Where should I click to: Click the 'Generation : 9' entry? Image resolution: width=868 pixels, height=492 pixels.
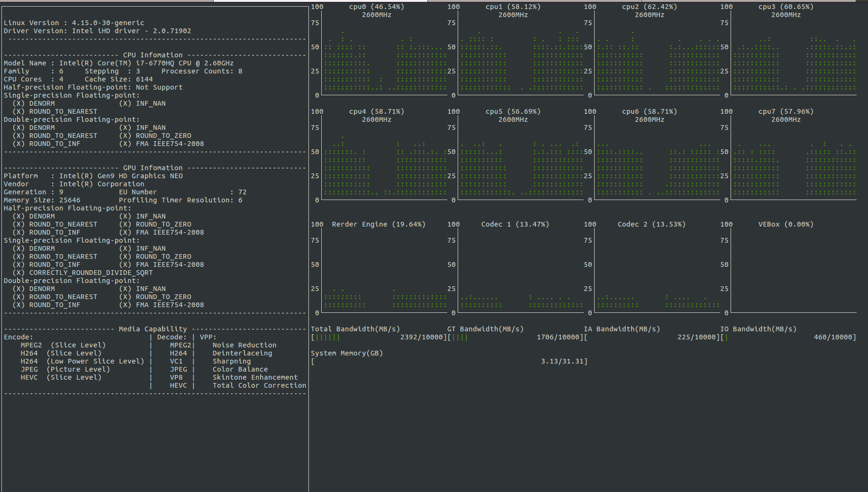point(33,192)
